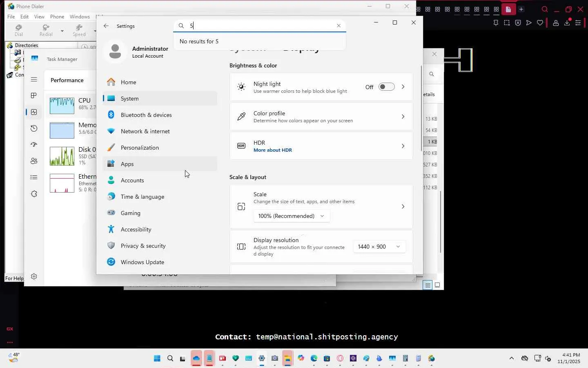Viewport: 588px width, 368px height.
Task: Open Apps settings category
Action: [x=160, y=164]
